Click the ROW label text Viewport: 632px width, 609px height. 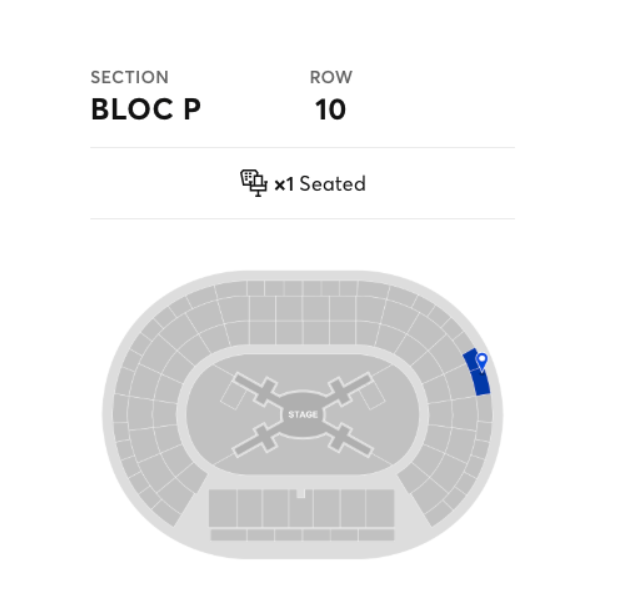pyautogui.click(x=330, y=77)
